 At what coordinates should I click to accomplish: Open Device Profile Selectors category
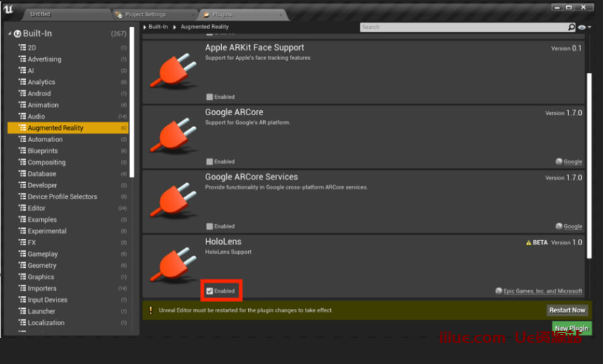tap(62, 196)
